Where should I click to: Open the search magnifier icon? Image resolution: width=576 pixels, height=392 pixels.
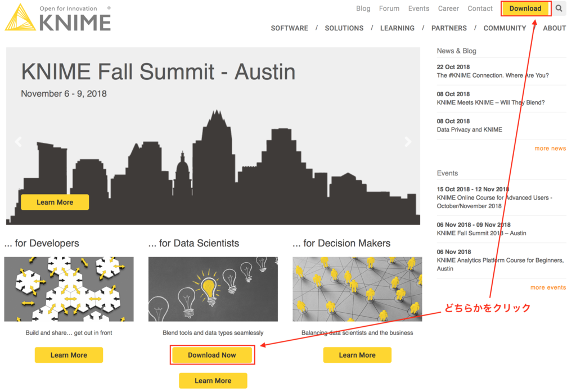pyautogui.click(x=559, y=8)
